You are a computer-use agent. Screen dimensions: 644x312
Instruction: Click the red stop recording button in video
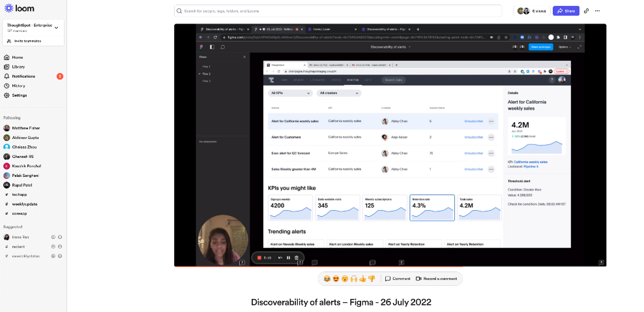[259, 258]
